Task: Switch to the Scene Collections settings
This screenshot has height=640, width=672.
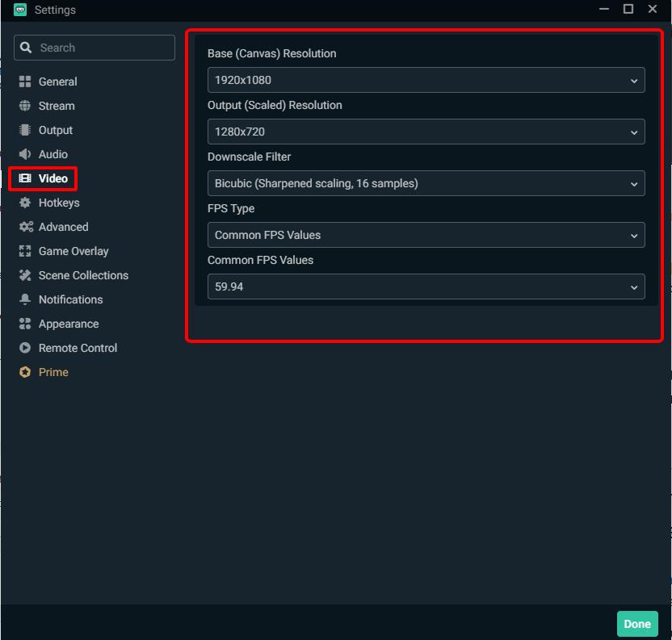Action: pos(83,275)
